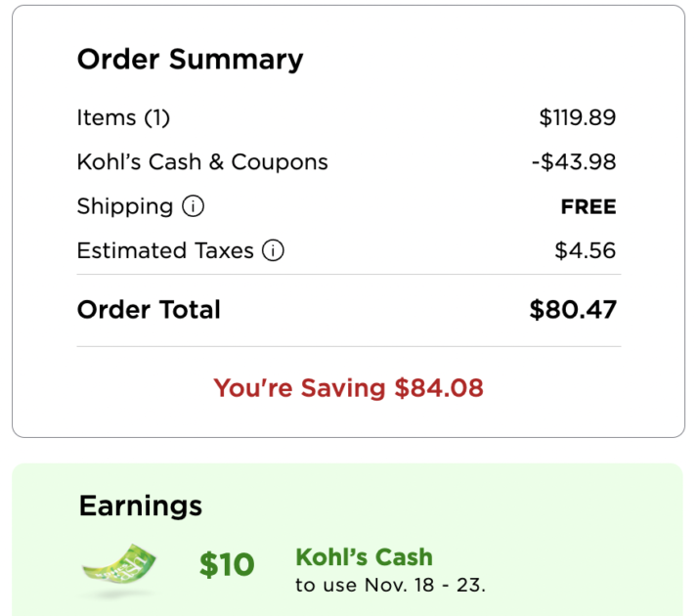This screenshot has height=616, width=698.
Task: Click the You're Saving $84.08 message
Action: (348, 388)
